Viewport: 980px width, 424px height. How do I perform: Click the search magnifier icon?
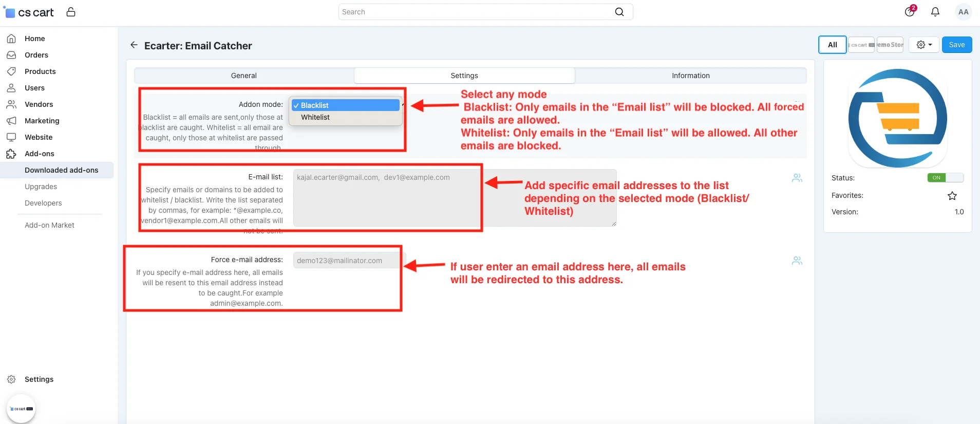tap(619, 12)
